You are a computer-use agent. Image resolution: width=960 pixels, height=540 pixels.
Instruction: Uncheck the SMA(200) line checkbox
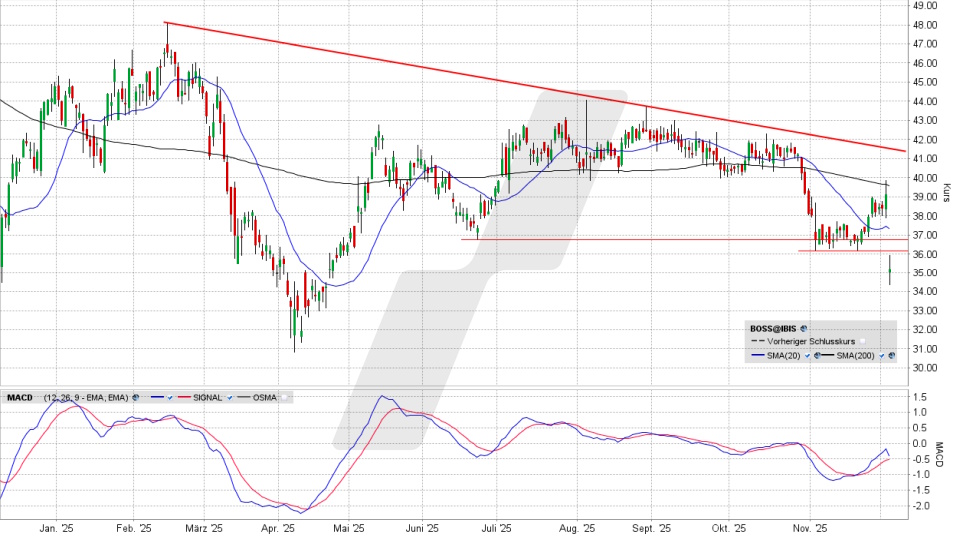tap(881, 354)
